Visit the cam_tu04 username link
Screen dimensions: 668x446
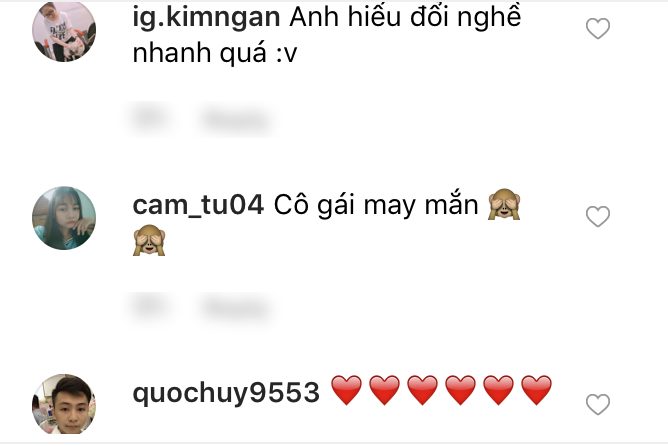[x=198, y=205]
